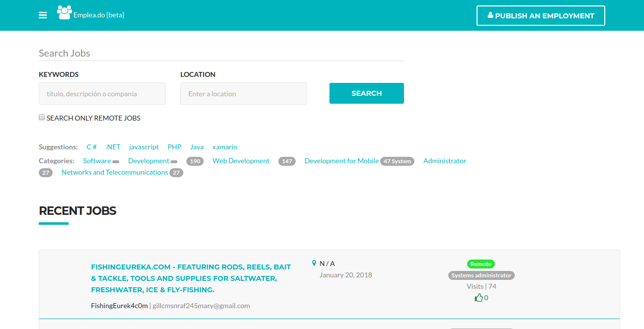This screenshot has width=644, height=329.
Task: Select the C # suggestion
Action: point(91,147)
